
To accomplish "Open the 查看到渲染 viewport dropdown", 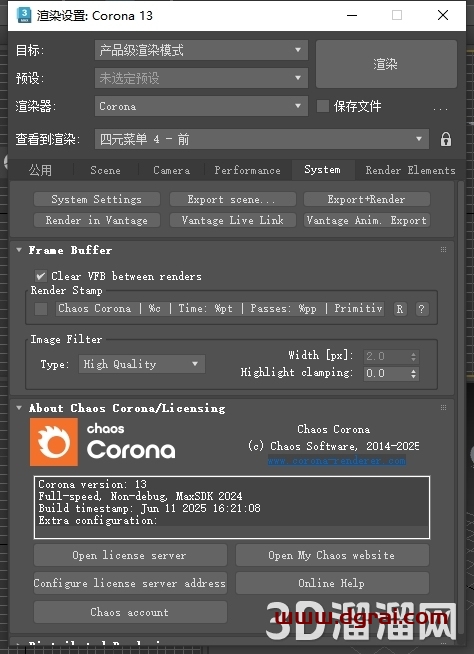I will click(x=262, y=139).
